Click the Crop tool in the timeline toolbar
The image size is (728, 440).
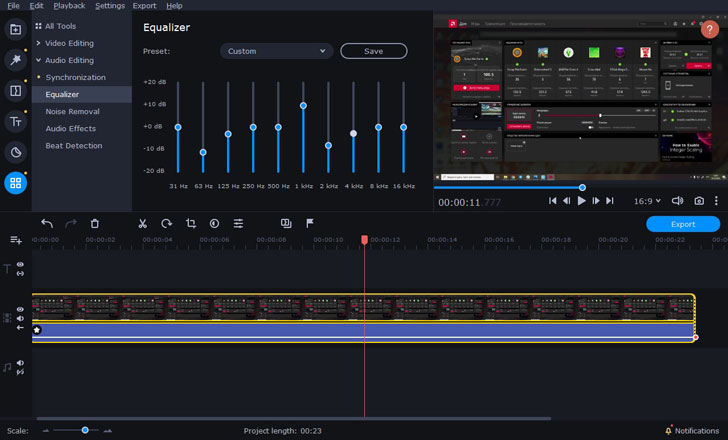click(x=190, y=224)
